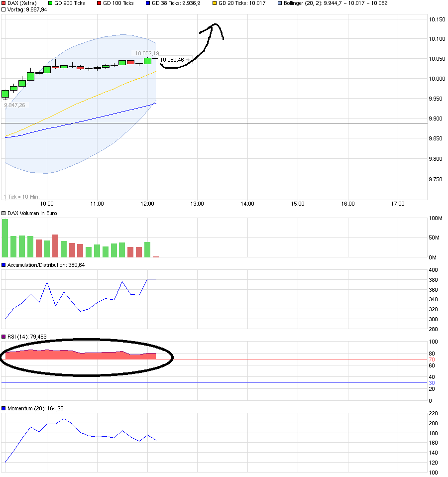Screen dimensions: 448x477
Task: Click the 10:00 time axis label
Action: 47,204
